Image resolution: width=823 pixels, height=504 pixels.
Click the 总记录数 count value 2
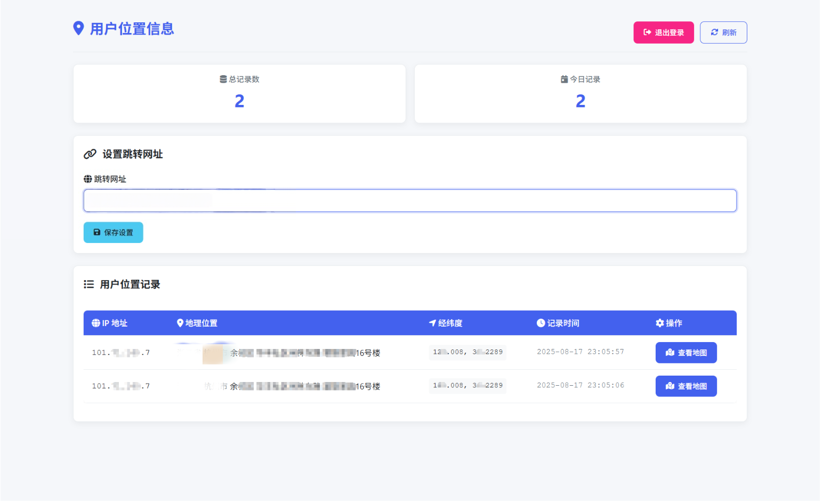pyautogui.click(x=239, y=101)
